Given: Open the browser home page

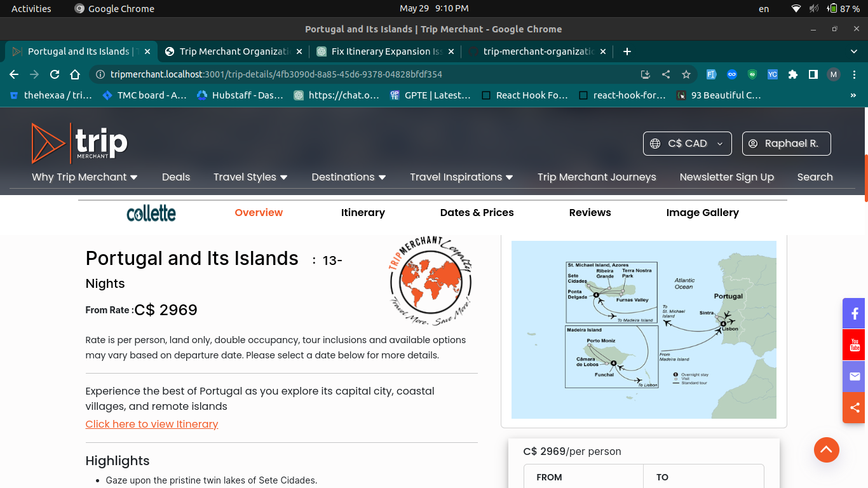Looking at the screenshot, I should pos(75,74).
